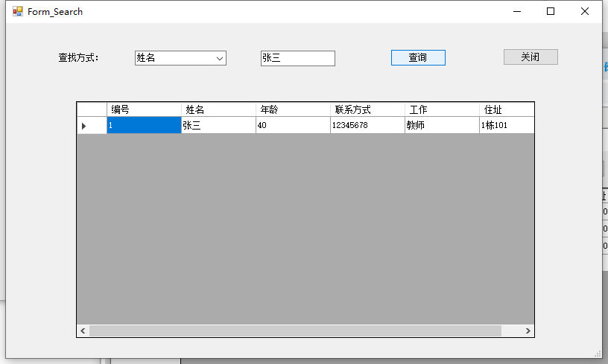Minimize the Form_Search window

pos(517,12)
